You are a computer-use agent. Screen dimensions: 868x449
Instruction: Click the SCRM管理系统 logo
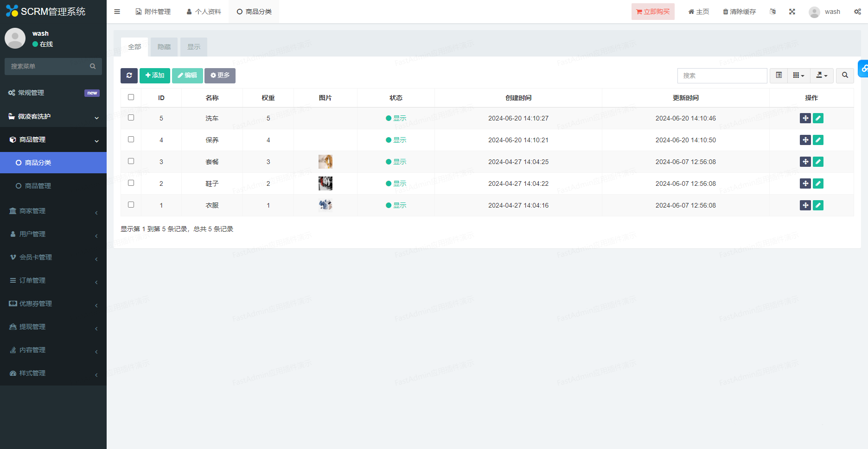pyautogui.click(x=45, y=11)
